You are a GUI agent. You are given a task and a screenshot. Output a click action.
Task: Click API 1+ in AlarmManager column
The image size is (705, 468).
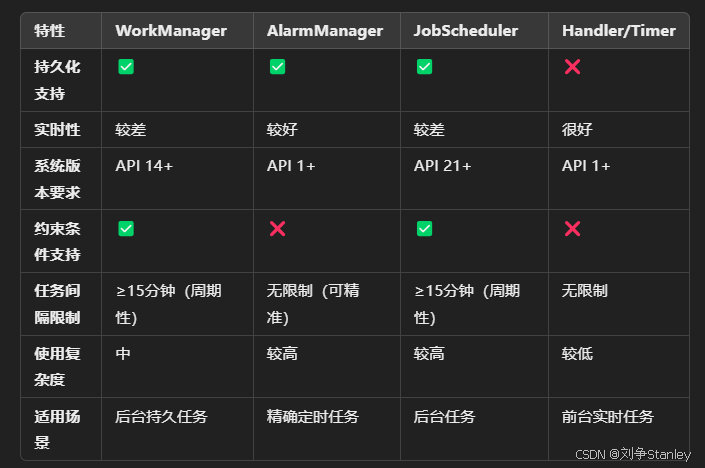pos(291,166)
